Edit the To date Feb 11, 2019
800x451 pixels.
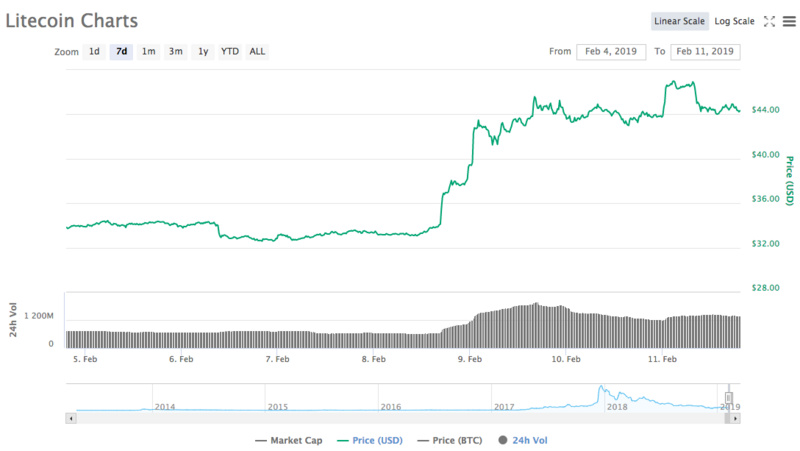click(705, 52)
